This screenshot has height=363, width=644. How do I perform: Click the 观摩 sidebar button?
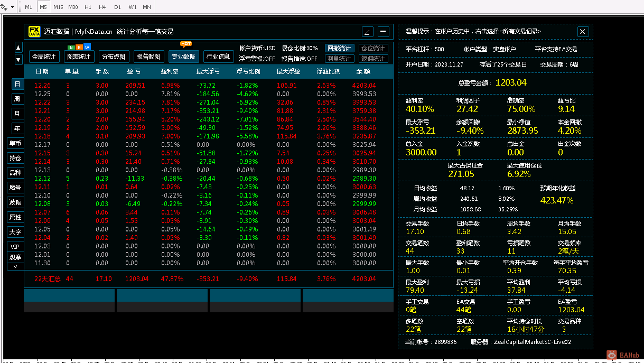point(15,257)
